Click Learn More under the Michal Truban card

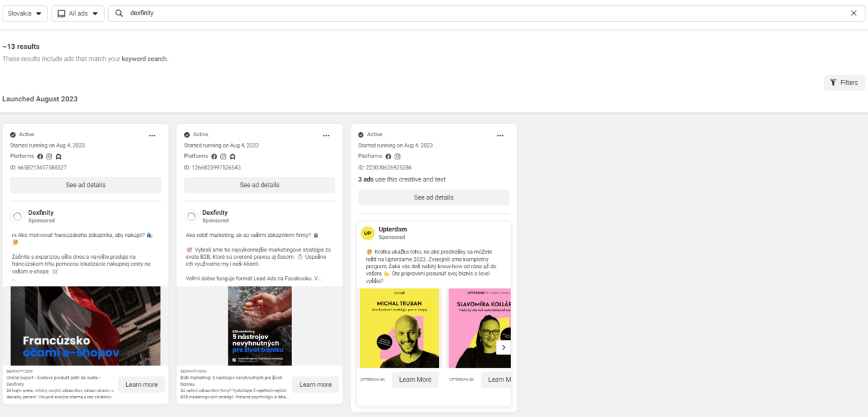coord(415,380)
